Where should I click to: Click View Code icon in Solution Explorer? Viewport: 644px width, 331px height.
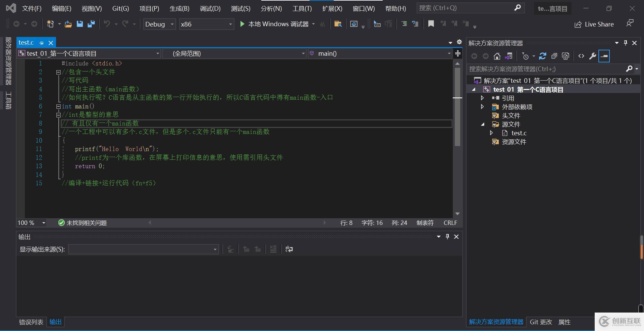point(581,56)
